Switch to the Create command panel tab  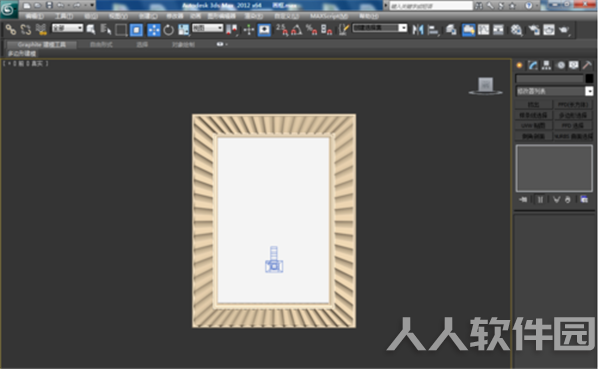(x=519, y=65)
